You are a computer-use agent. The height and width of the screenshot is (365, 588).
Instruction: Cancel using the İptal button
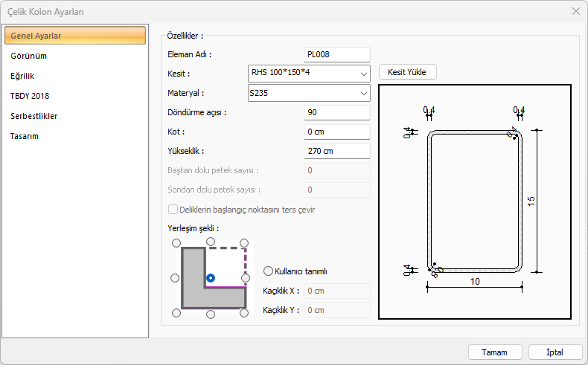coord(555,352)
